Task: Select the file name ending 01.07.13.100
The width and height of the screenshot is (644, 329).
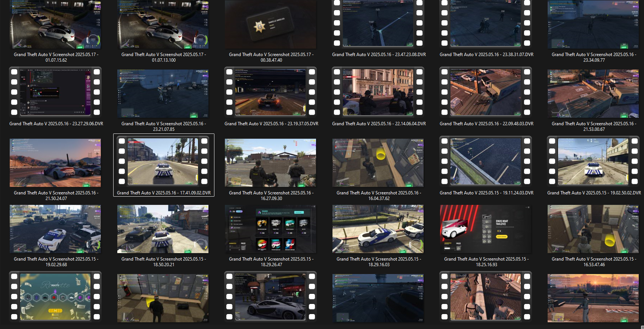Action: tap(164, 57)
